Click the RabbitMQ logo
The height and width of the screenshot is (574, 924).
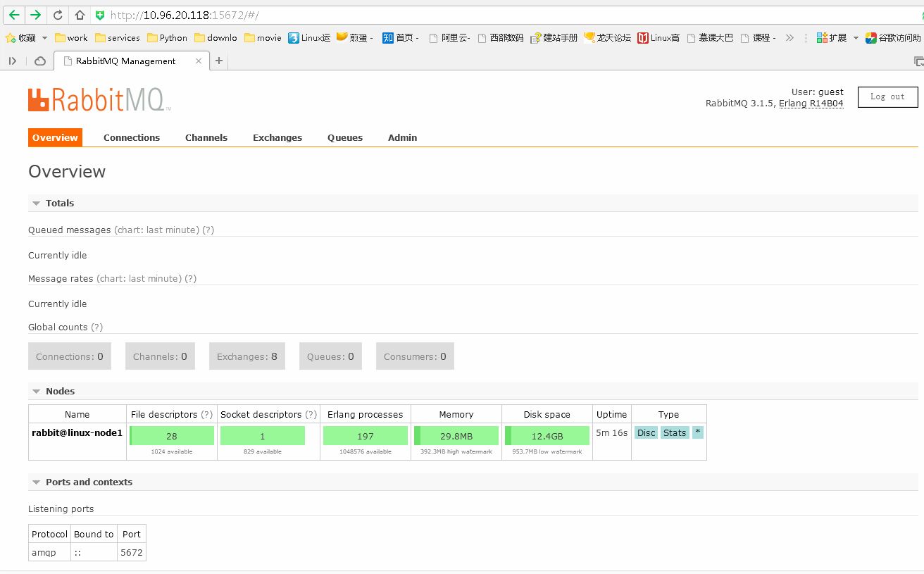(x=99, y=99)
